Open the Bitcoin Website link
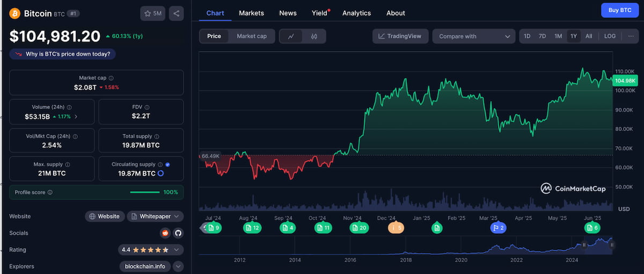The height and width of the screenshot is (274, 644). point(105,216)
